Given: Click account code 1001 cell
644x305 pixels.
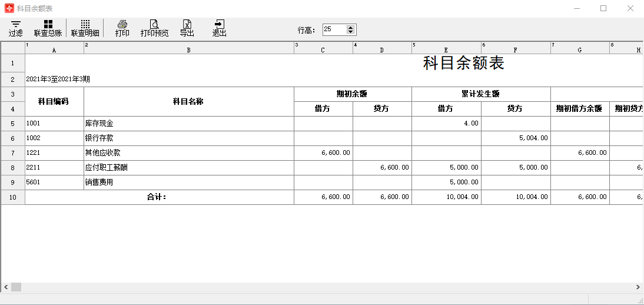Looking at the screenshot, I should tap(54, 123).
